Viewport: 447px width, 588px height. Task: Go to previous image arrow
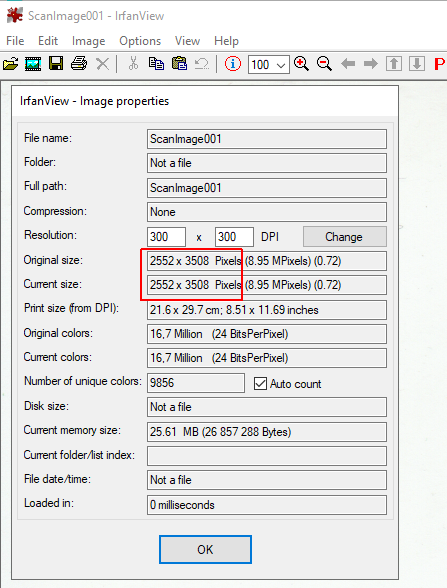coord(348,64)
